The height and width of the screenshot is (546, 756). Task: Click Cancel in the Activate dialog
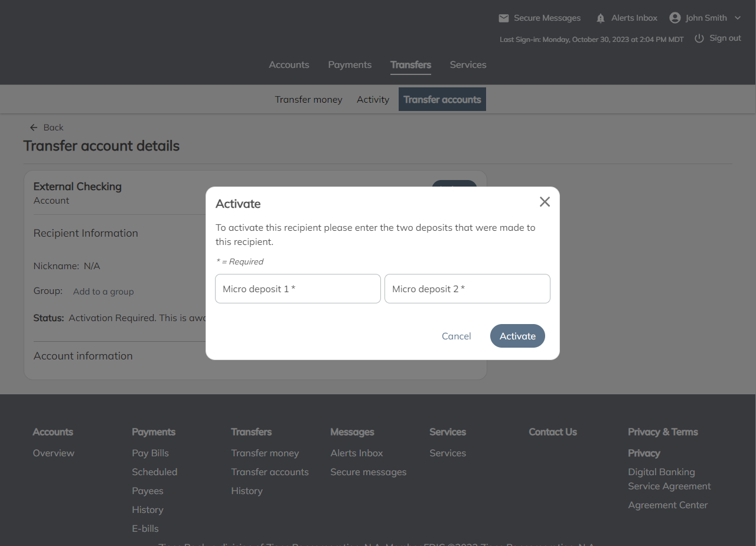tap(456, 336)
